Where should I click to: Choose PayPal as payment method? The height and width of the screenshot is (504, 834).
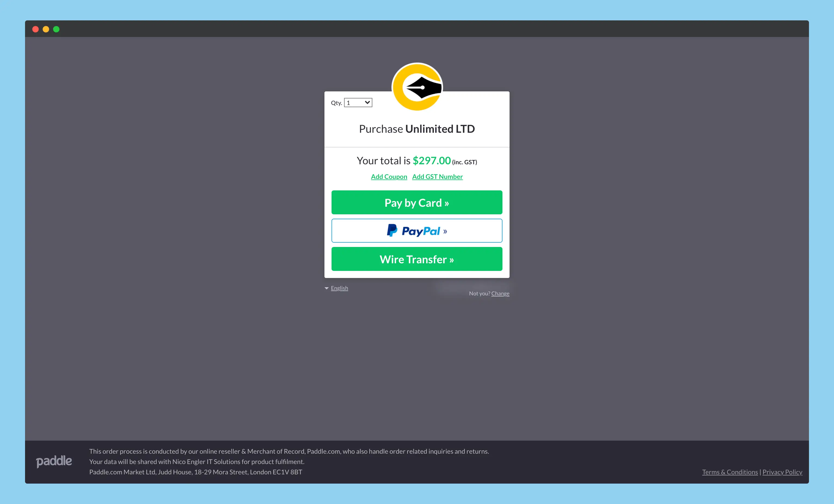tap(417, 231)
